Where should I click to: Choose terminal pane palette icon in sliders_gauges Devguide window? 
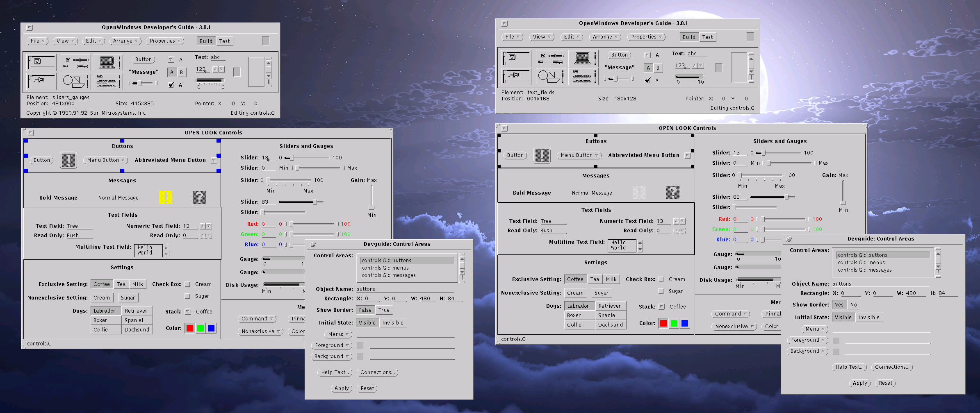point(107,62)
